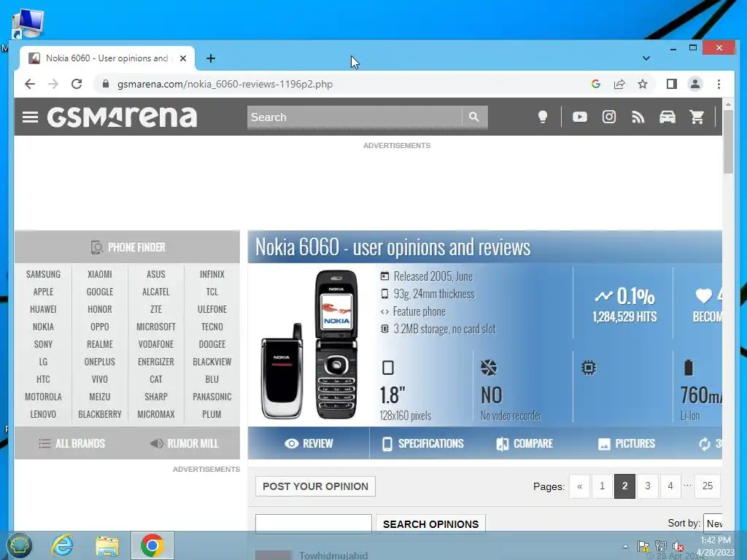
Task: Open All Brands list
Action: [71, 443]
